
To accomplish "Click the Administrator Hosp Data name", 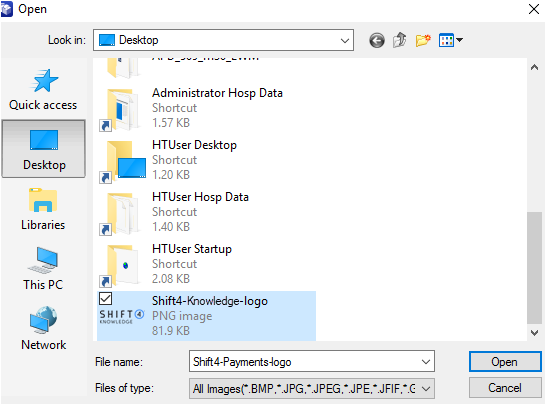I will (217, 93).
